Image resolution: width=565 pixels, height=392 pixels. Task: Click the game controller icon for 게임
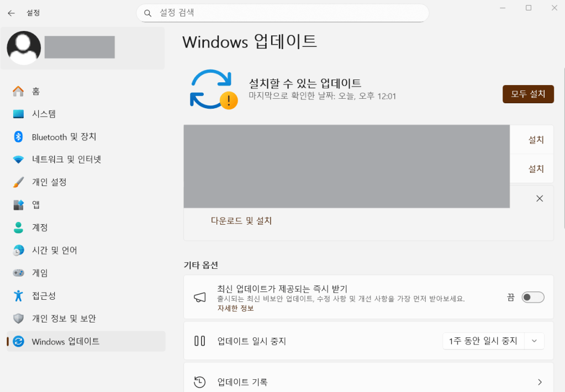pyautogui.click(x=18, y=273)
